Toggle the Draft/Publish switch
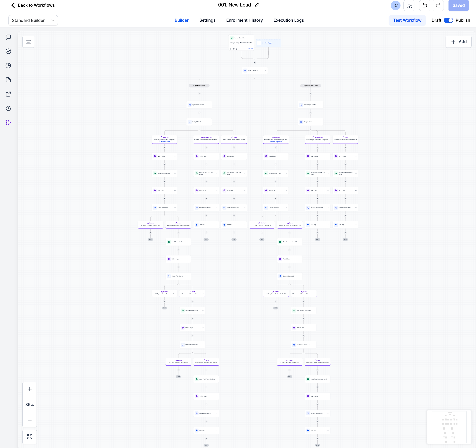Image resolution: width=476 pixels, height=448 pixels. (448, 20)
